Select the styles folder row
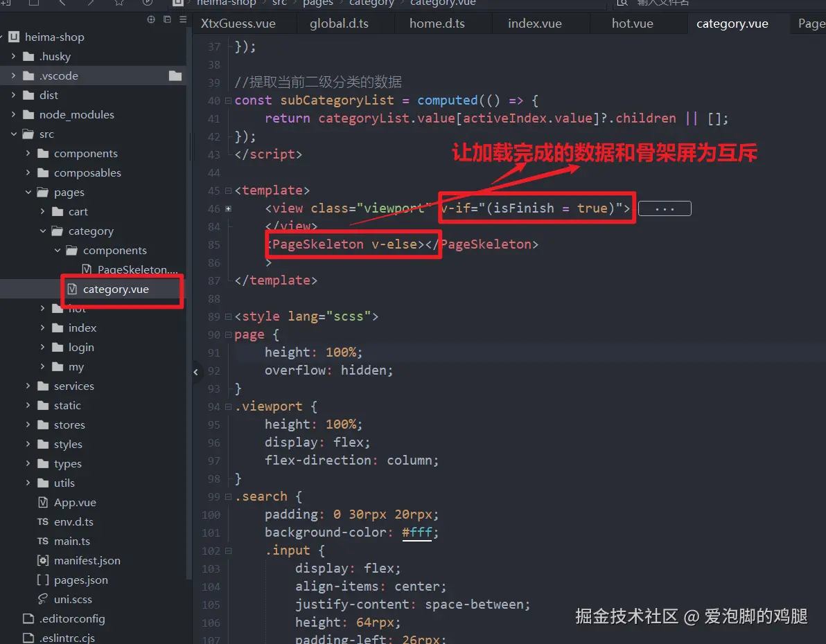 tap(94, 445)
